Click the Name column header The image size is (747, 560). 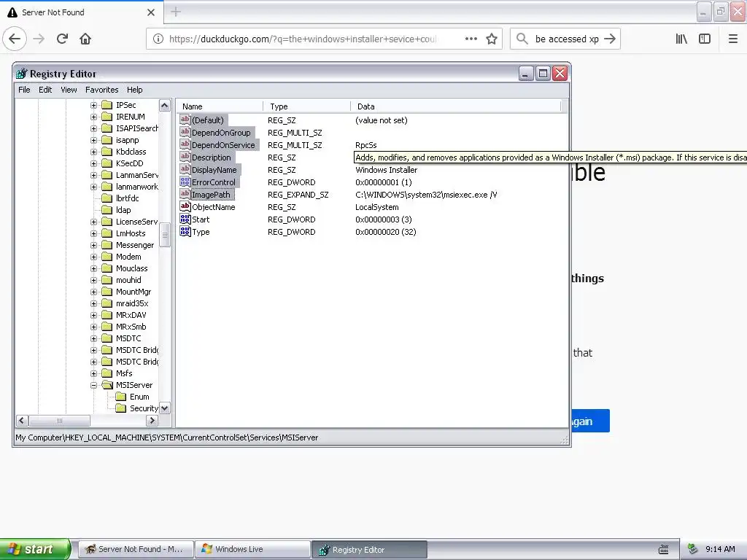click(x=219, y=106)
